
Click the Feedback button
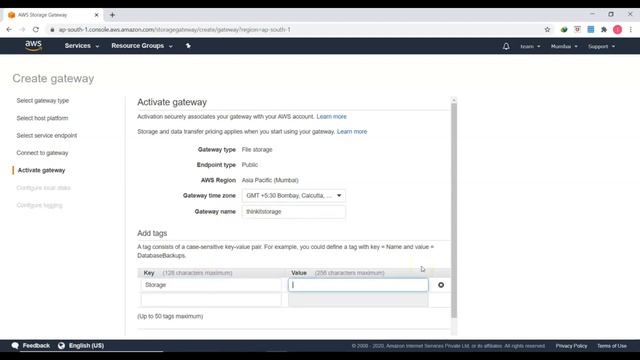(36, 346)
